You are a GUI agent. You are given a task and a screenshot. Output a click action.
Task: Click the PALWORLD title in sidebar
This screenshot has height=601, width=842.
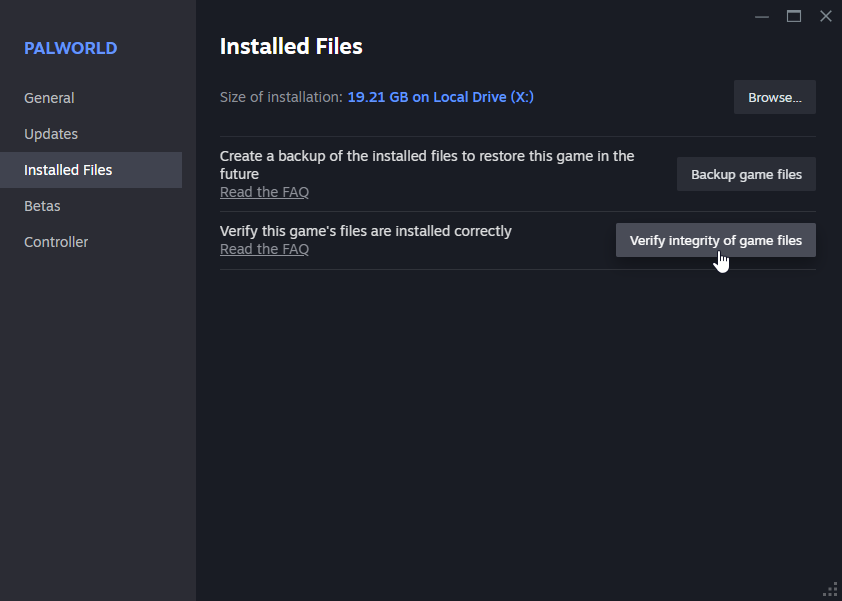coord(70,48)
